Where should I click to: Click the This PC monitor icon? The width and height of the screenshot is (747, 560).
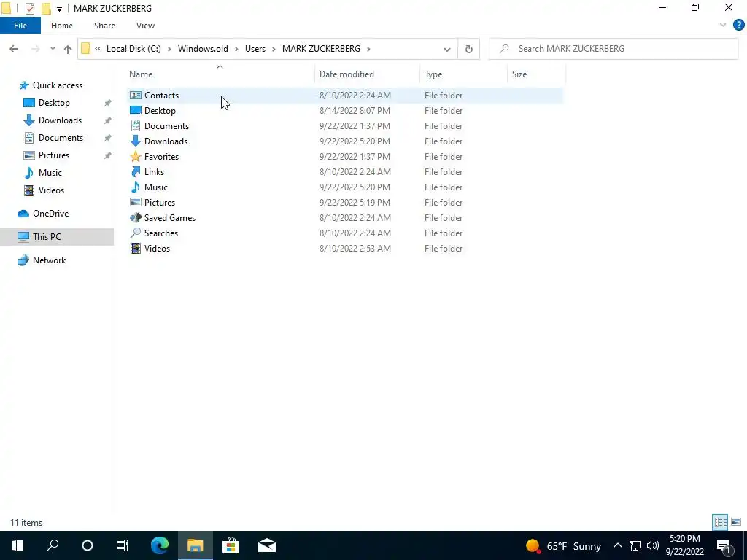[x=23, y=237]
